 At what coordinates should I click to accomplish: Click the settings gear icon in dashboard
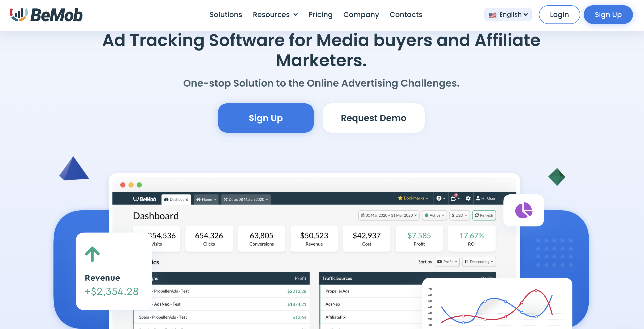pyautogui.click(x=468, y=198)
